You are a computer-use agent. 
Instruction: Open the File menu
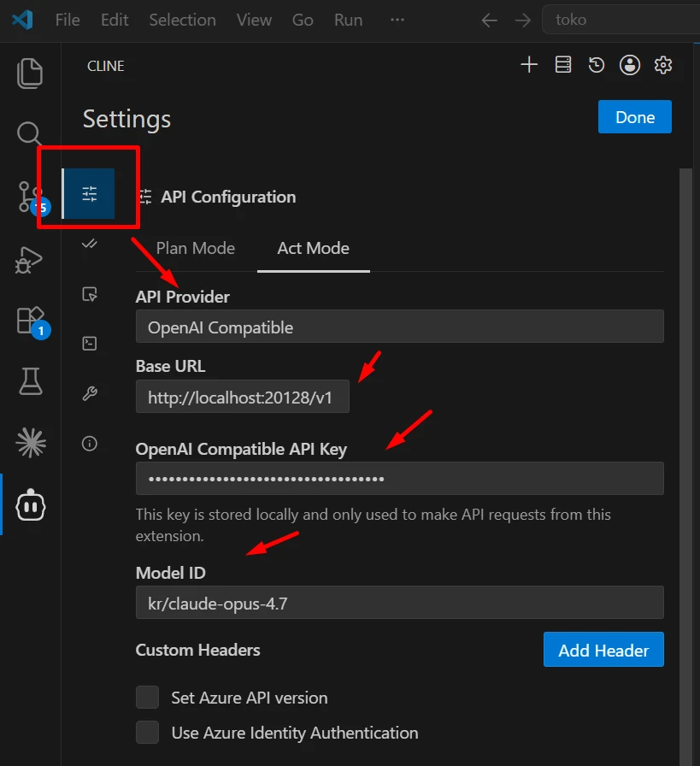pos(68,20)
